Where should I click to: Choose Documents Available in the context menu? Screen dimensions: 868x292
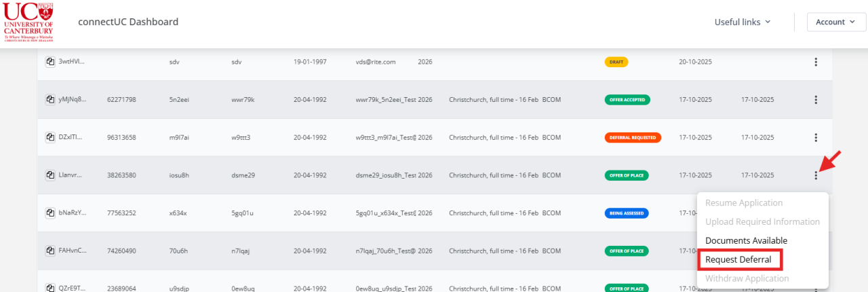point(746,240)
